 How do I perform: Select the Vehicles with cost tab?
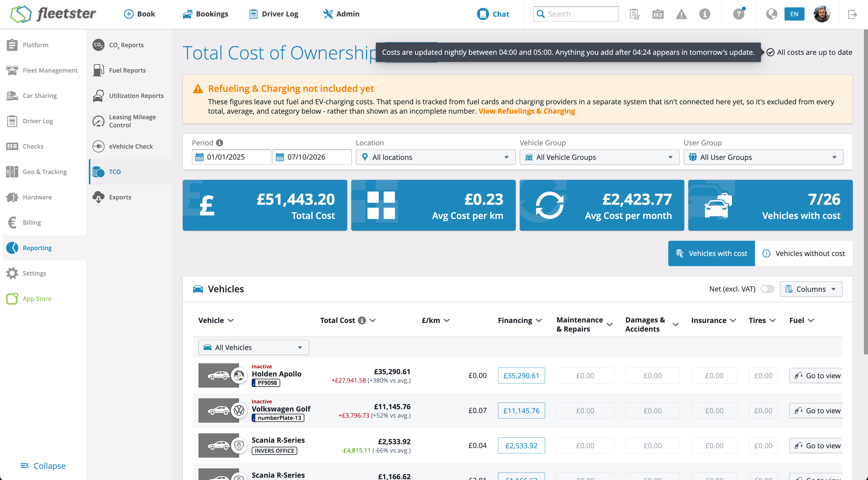point(711,253)
